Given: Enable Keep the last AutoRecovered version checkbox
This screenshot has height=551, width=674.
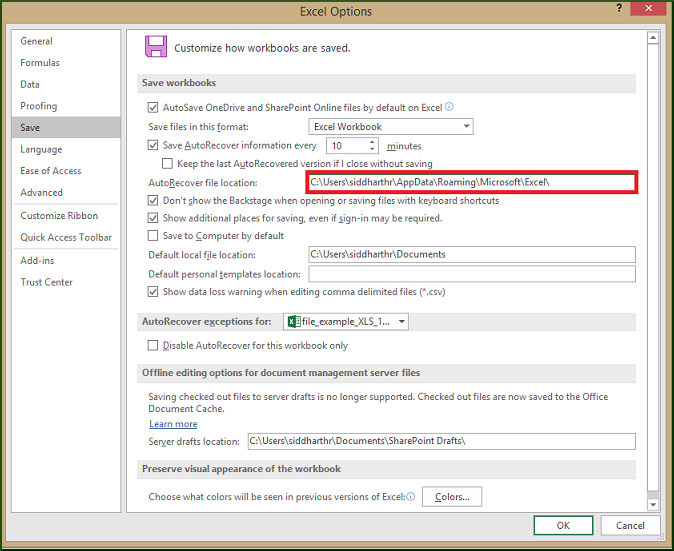Looking at the screenshot, I should pos(167,163).
